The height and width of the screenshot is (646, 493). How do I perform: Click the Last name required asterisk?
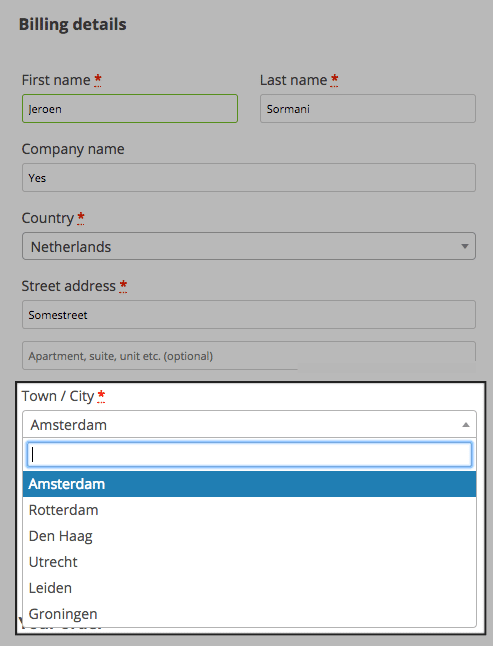tap(334, 80)
